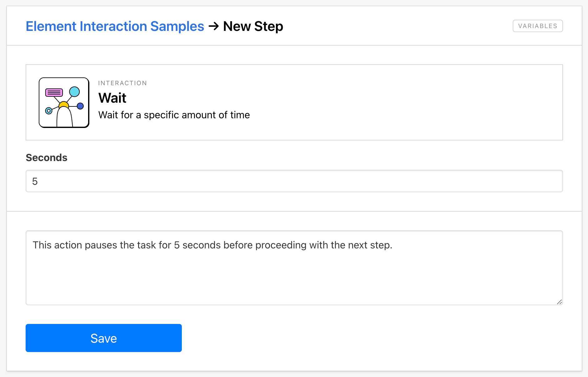Open the VARIABLES panel button
Image resolution: width=588 pixels, height=377 pixels.
tap(537, 26)
